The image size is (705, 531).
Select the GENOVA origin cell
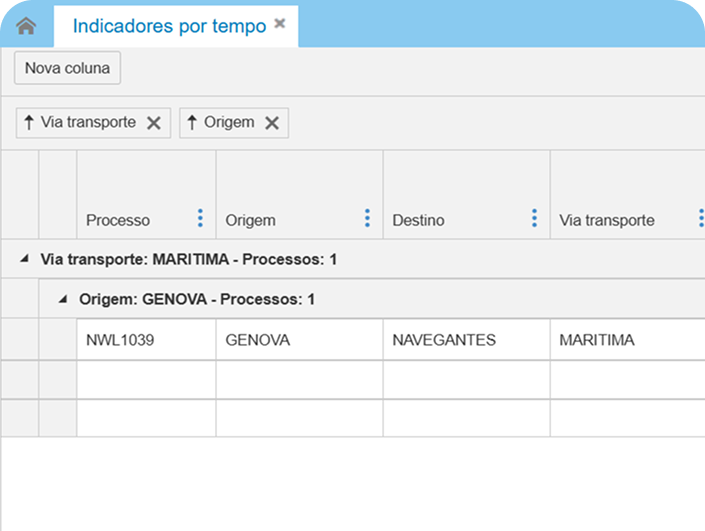click(299, 340)
